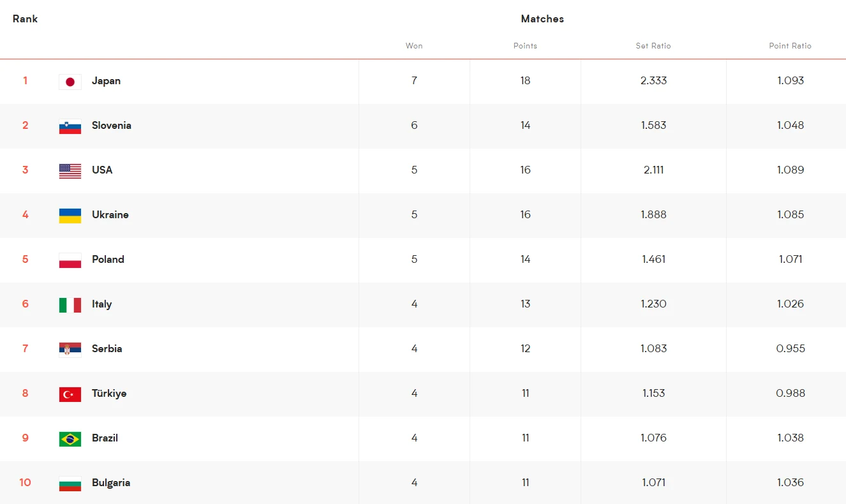Click the Ukraine flag icon
This screenshot has height=504, width=846.
pos(70,216)
